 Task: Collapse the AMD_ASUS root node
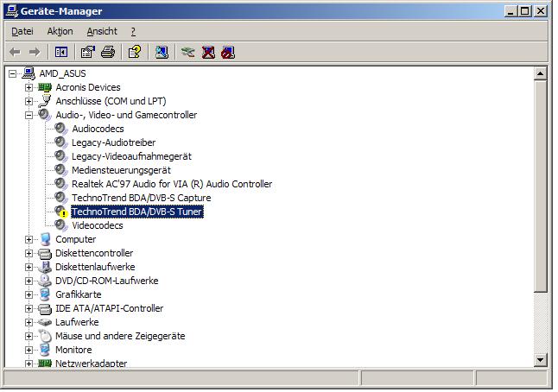coord(12,73)
